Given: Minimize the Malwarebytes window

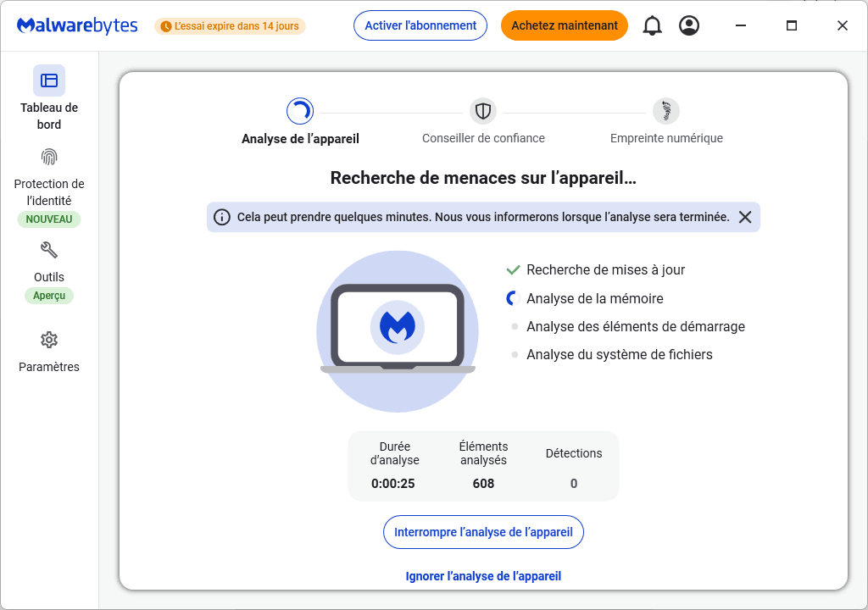Looking at the screenshot, I should point(741,25).
